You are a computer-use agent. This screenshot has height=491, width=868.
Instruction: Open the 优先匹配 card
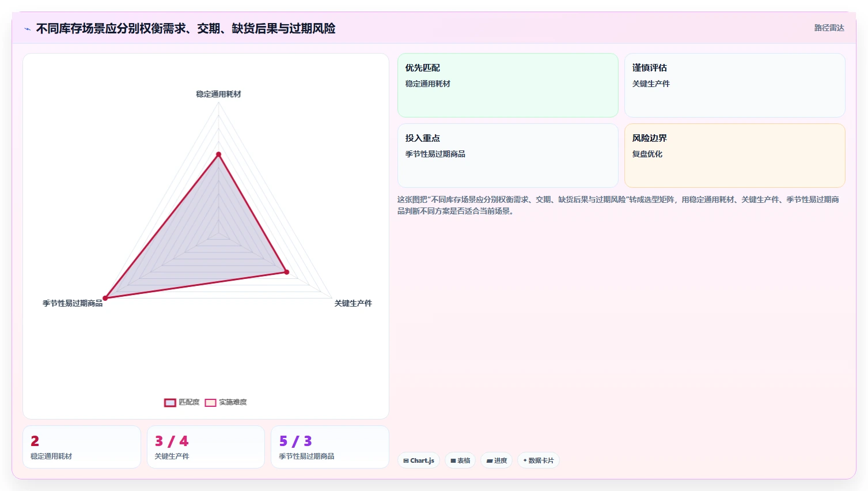(508, 85)
